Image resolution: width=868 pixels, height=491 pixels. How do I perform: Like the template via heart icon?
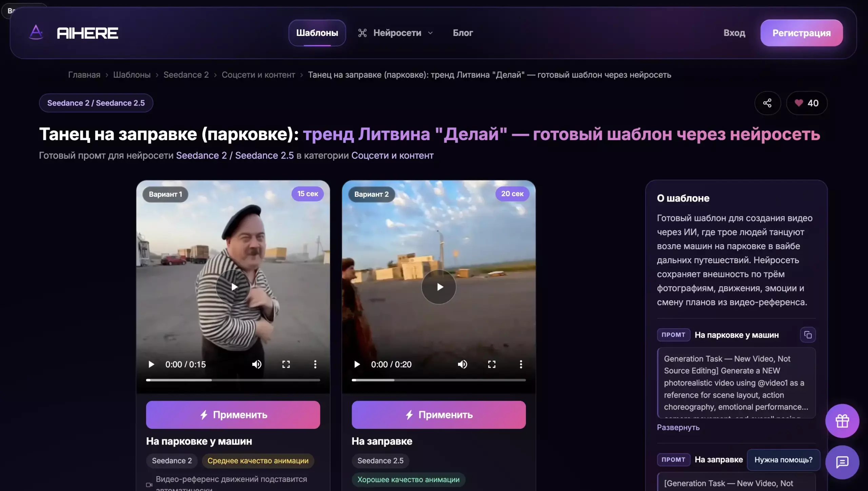pyautogui.click(x=807, y=103)
